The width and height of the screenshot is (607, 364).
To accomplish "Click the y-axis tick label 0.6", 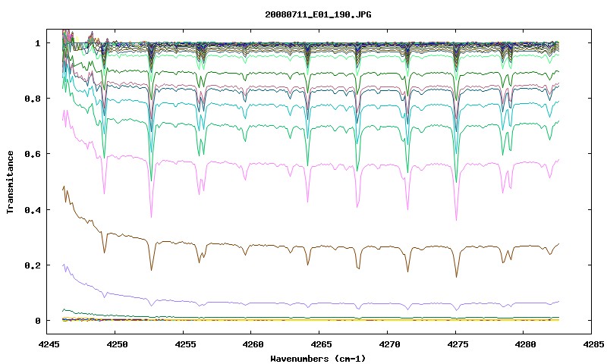I will tap(33, 154).
